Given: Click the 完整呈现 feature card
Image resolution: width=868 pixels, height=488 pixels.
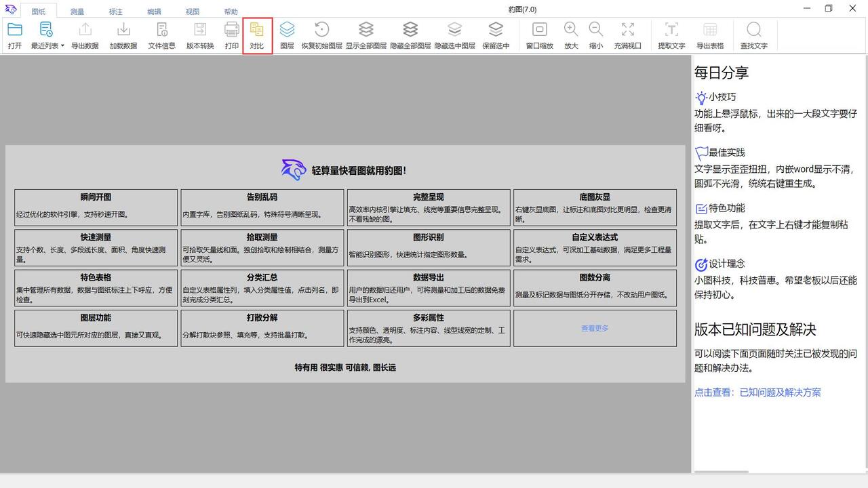Looking at the screenshot, I should click(x=429, y=207).
